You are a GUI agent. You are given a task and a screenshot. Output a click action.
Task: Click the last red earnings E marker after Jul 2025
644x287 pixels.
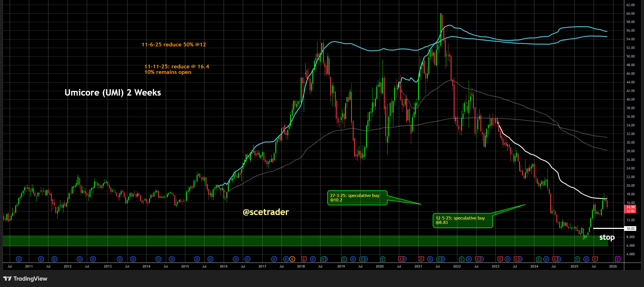(x=595, y=259)
